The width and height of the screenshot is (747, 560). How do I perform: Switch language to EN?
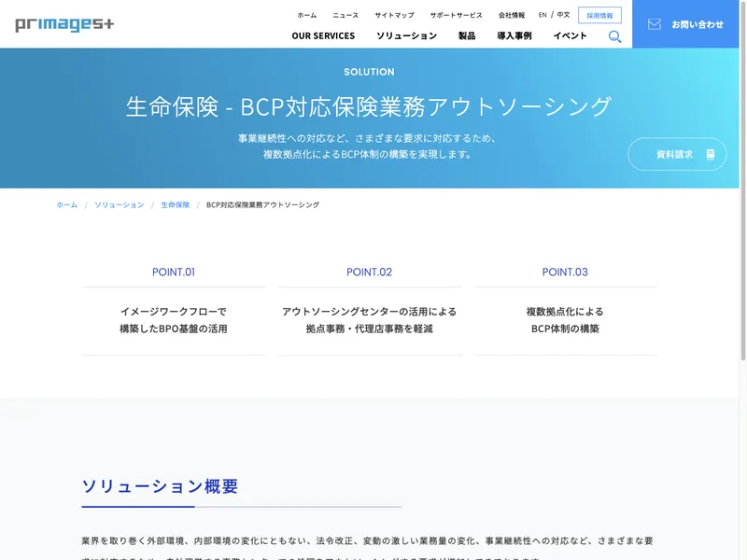coord(543,15)
